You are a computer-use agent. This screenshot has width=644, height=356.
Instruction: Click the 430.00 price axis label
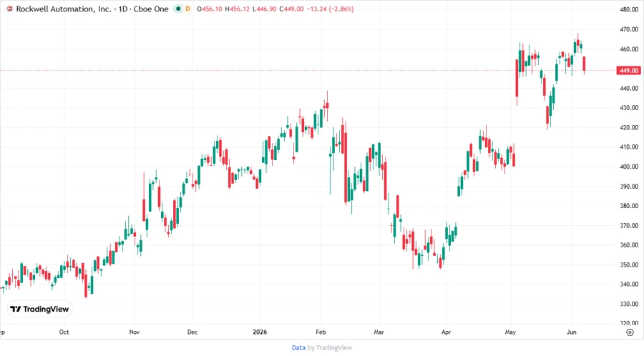pos(629,108)
